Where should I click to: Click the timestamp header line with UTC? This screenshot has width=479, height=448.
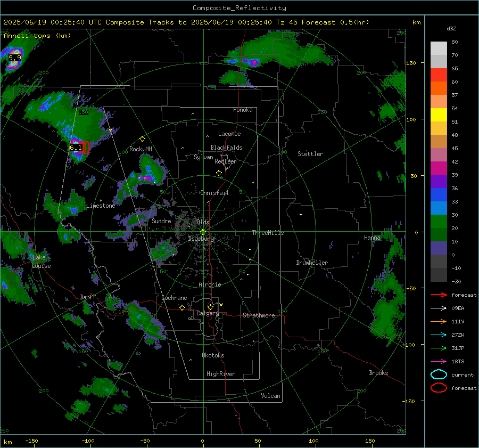(x=186, y=22)
